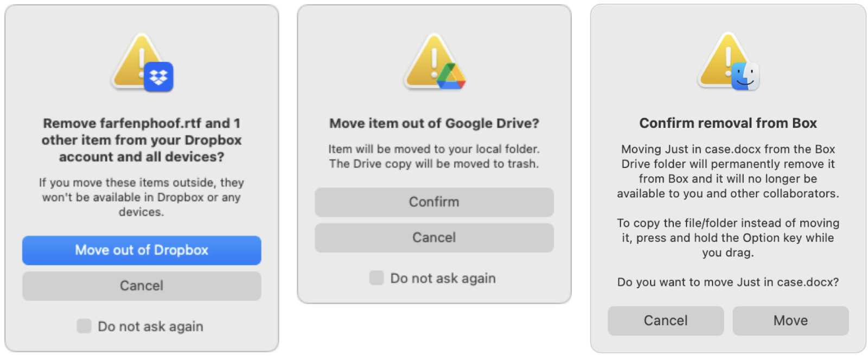Click the 'Confirm removal from Box' heading
Screen dimensions: 868x356
pos(728,123)
